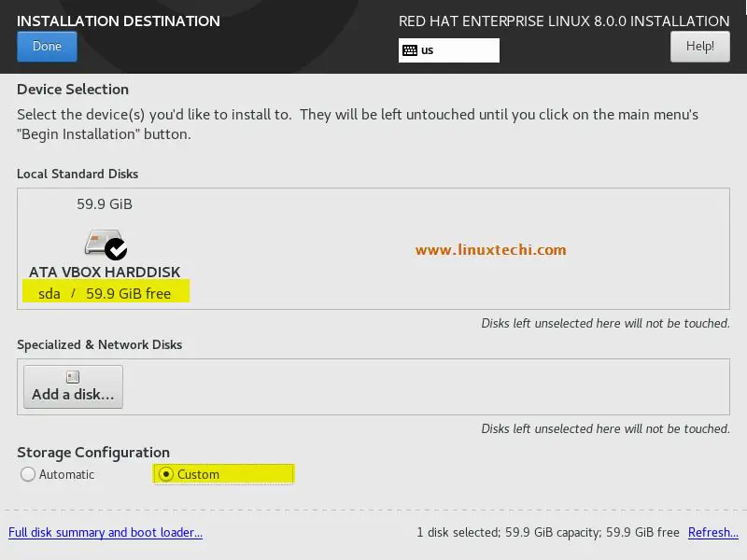
Task: Click the www.linuxtechi.com watermark text
Action: pyautogui.click(x=491, y=249)
